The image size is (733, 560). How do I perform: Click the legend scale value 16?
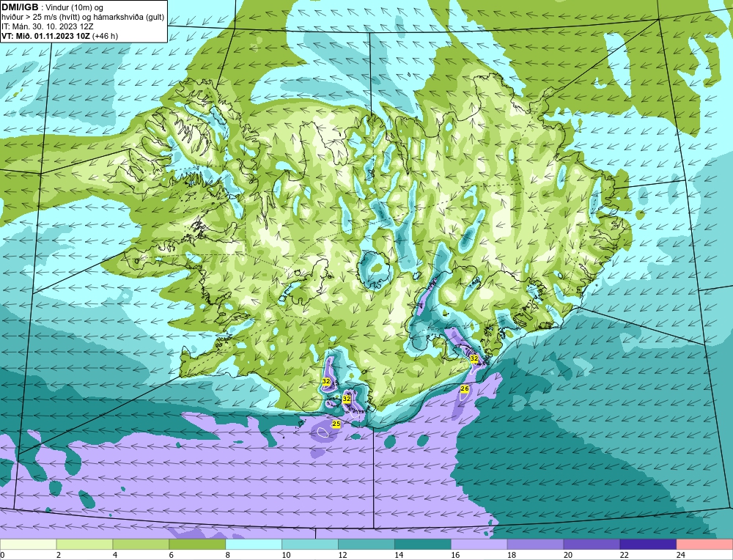tap(455, 555)
